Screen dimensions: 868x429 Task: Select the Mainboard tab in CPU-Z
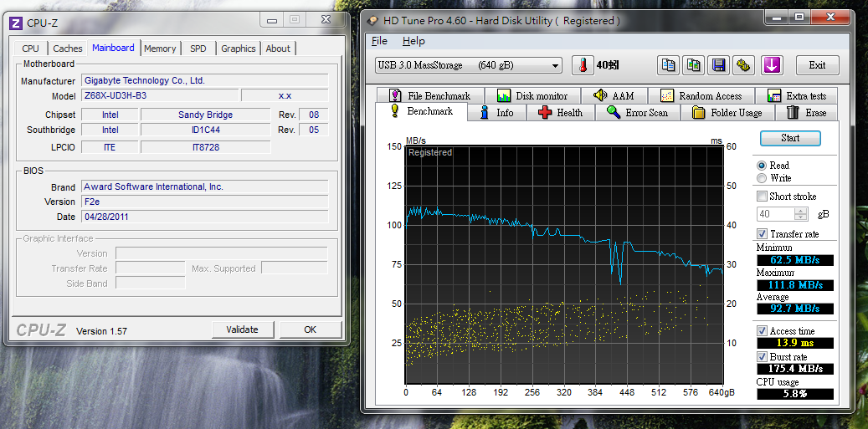(x=113, y=48)
